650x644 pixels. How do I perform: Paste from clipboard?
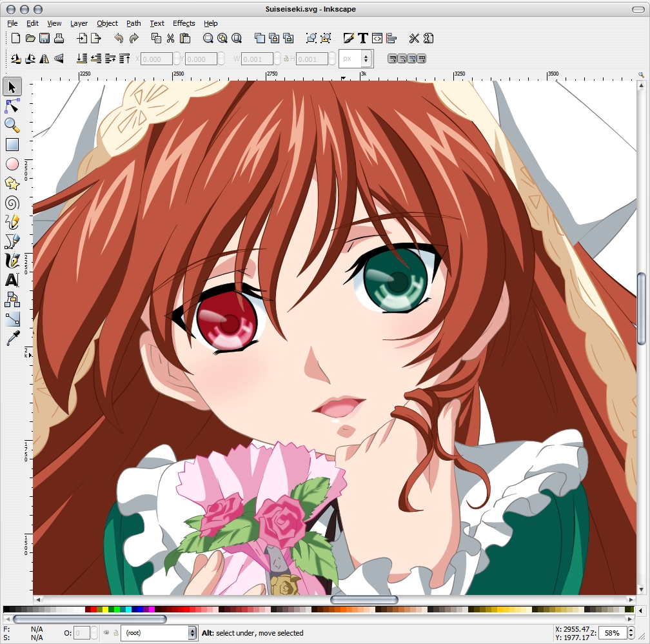(x=185, y=38)
